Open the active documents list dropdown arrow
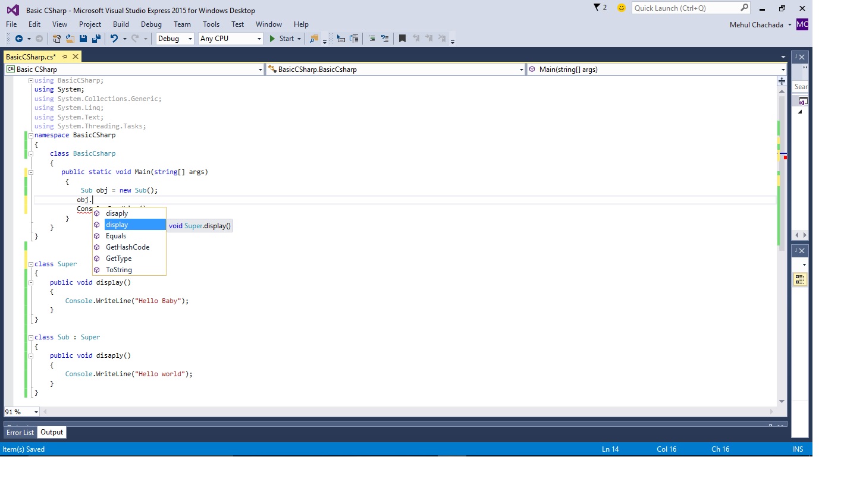This screenshot has width=866, height=504. pos(783,57)
